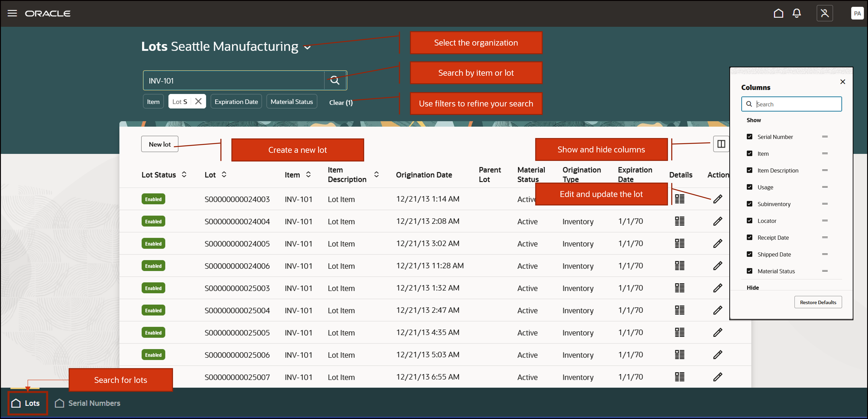Disable the Material Status column checkbox
868x419 pixels.
pyautogui.click(x=749, y=271)
